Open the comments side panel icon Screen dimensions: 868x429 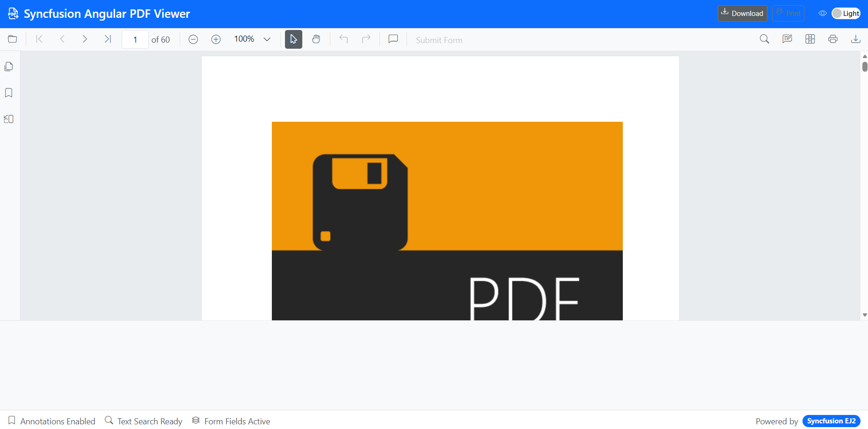click(x=9, y=119)
